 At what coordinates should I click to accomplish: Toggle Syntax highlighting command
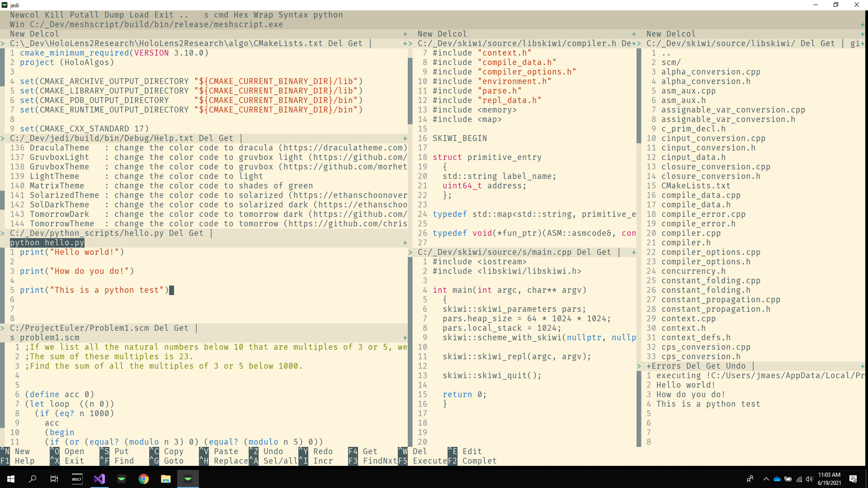pyautogui.click(x=293, y=15)
